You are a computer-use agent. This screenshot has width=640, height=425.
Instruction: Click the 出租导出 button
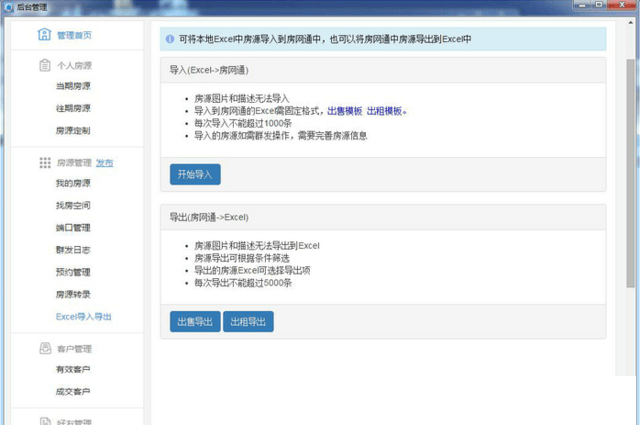(248, 322)
